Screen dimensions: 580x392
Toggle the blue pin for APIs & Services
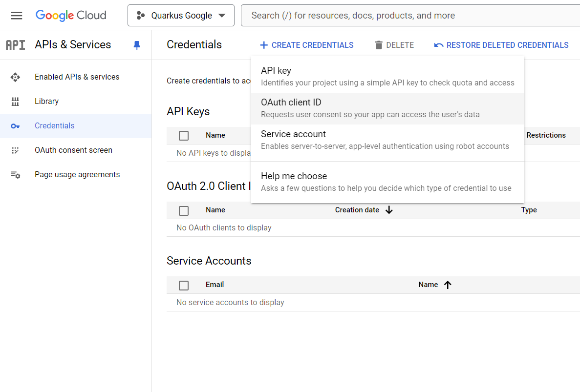[x=137, y=45]
